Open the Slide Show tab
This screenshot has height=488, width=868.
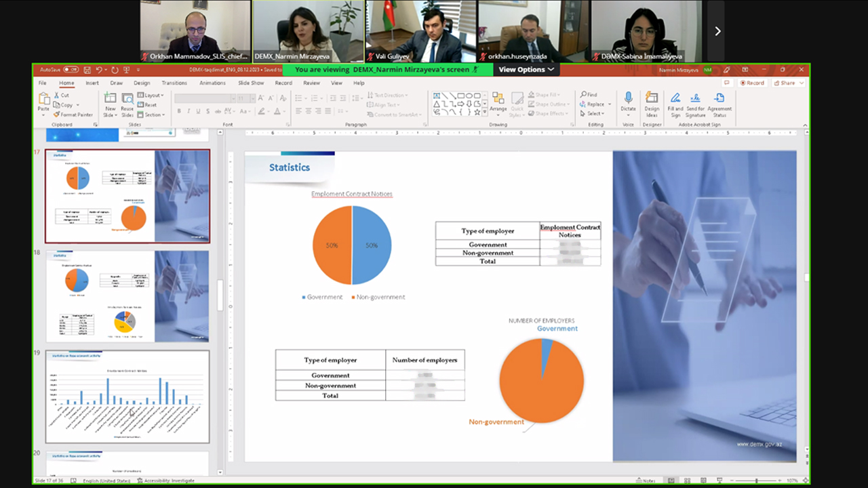pos(251,83)
